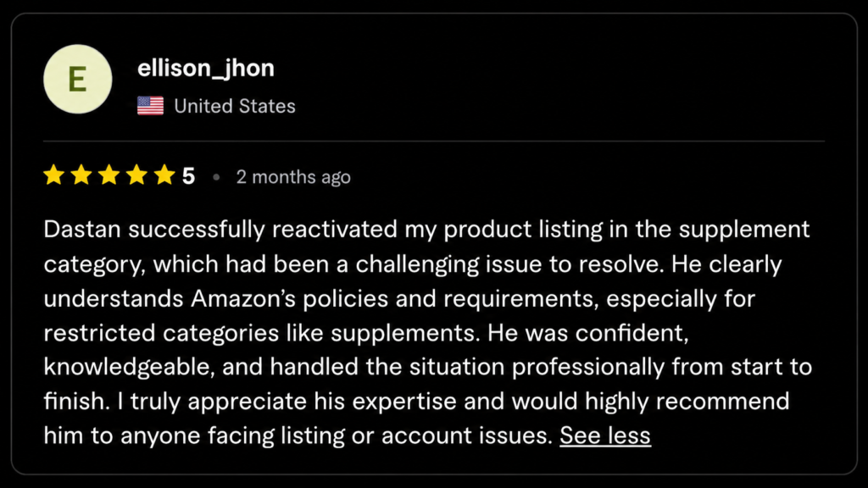Click the horizontal divider under the header
Viewport: 868px width, 488px height.
[434, 141]
